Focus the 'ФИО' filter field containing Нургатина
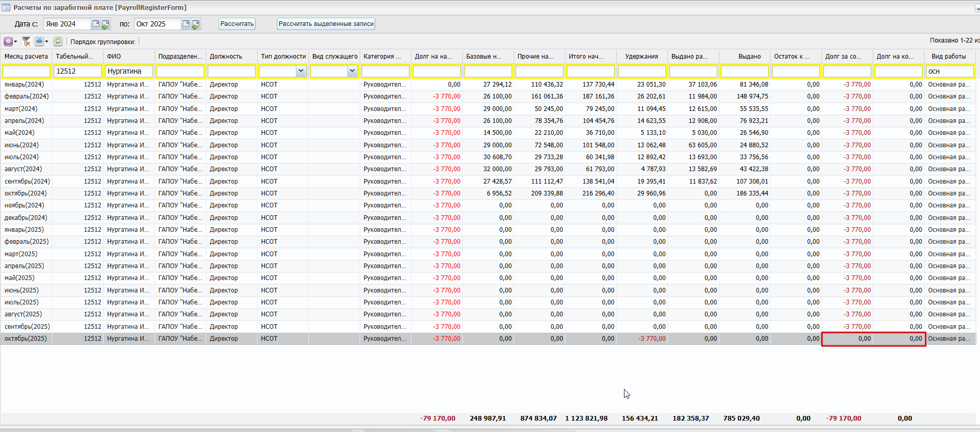Image resolution: width=980 pixels, height=432 pixels. point(129,71)
